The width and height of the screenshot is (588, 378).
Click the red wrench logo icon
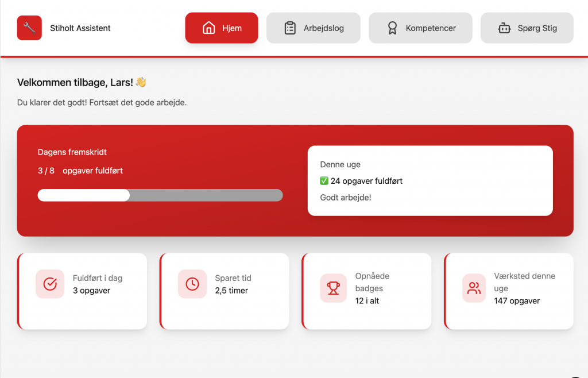tap(29, 28)
